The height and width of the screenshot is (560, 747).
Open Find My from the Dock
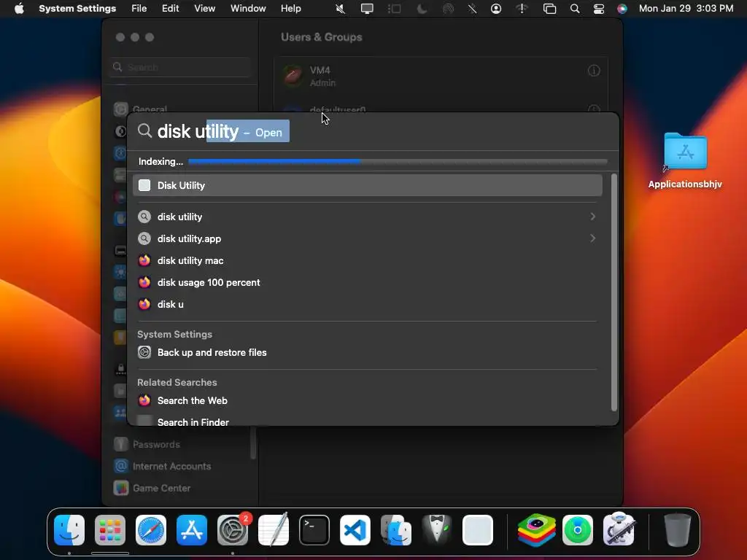(x=578, y=529)
